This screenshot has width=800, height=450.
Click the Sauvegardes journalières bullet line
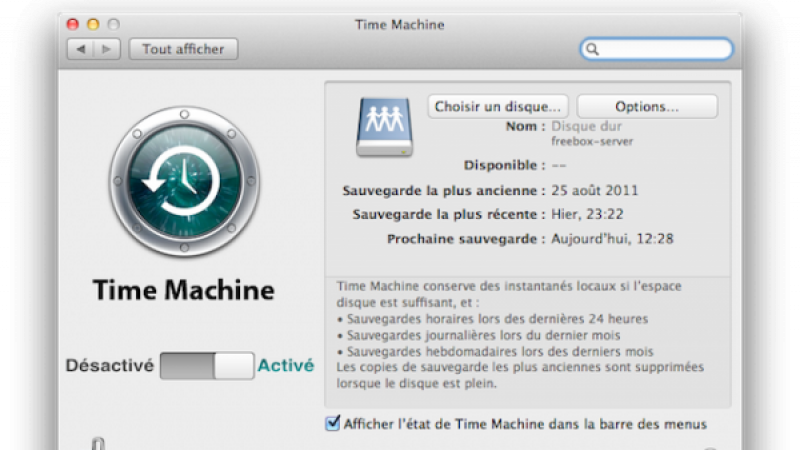[479, 335]
